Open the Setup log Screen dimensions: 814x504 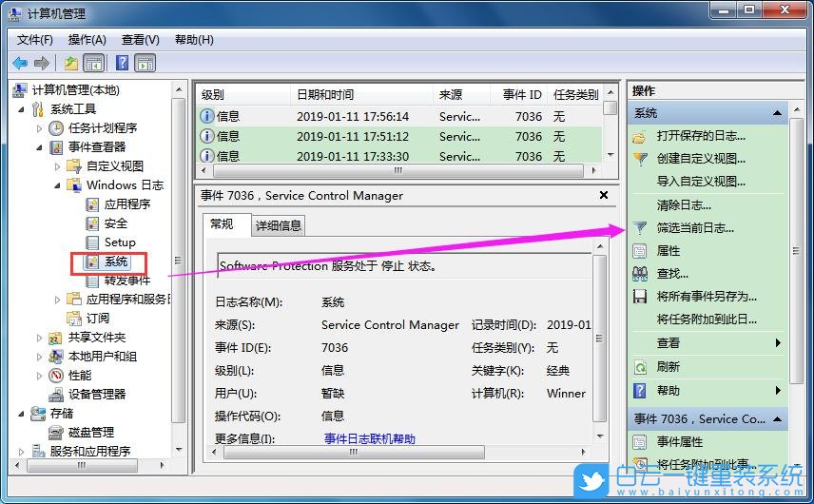point(120,242)
